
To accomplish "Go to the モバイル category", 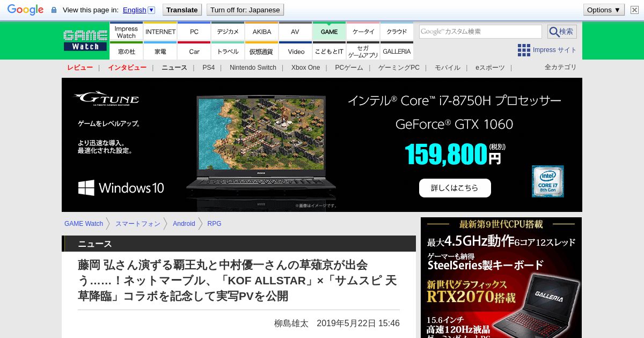I will click(x=448, y=68).
